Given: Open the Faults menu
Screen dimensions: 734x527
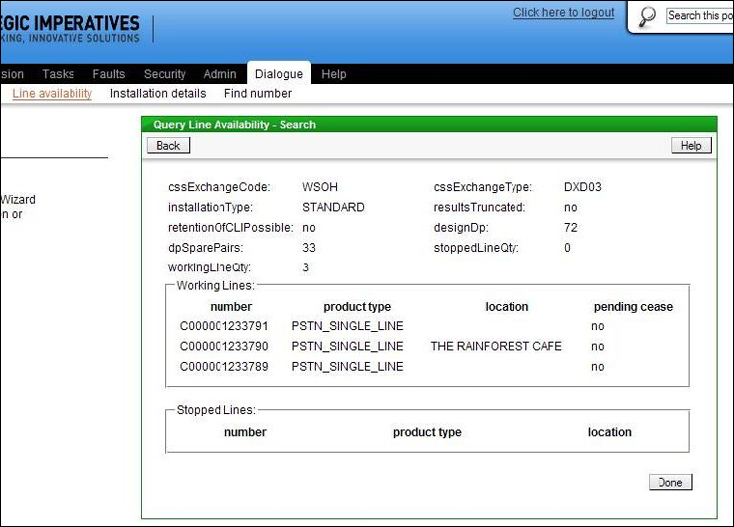Looking at the screenshot, I should point(109,74).
